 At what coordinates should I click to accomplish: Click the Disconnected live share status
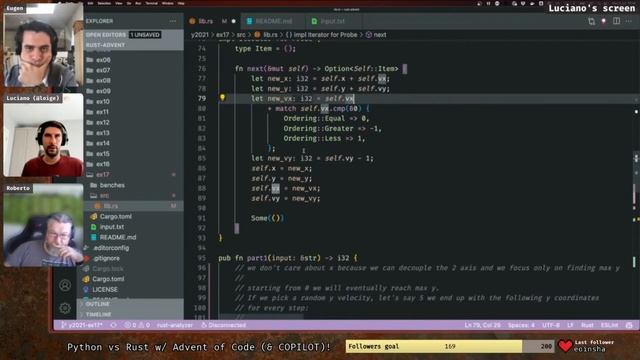[x=223, y=325]
